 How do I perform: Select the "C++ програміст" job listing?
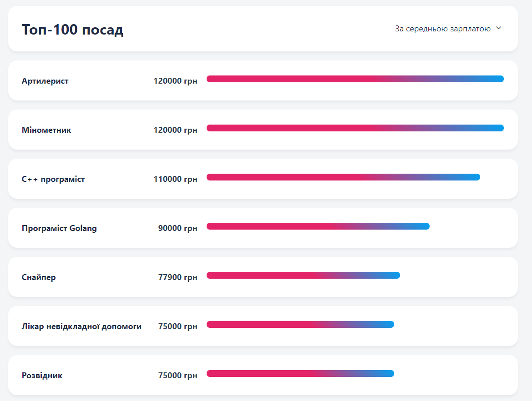click(x=53, y=179)
